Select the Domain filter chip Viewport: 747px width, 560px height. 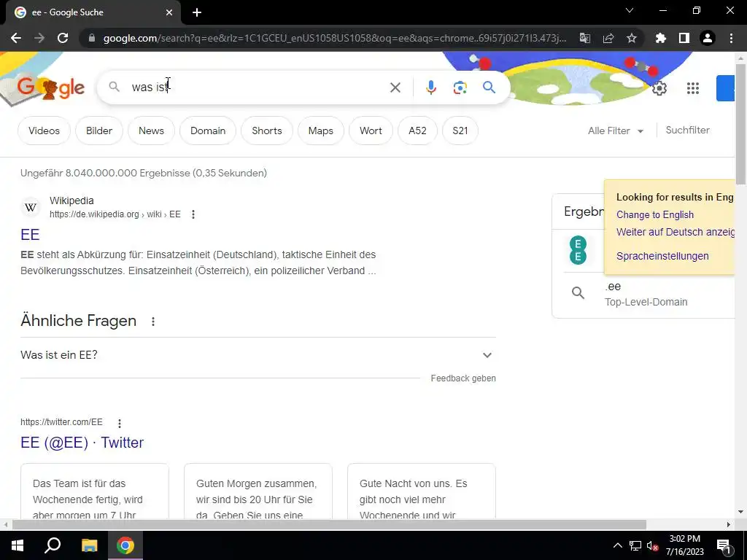(208, 131)
